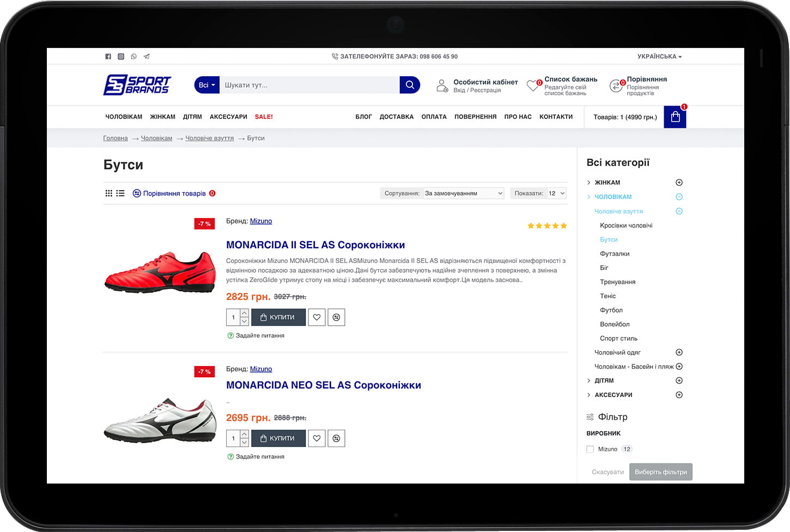Click the magnifier search button

[410, 85]
